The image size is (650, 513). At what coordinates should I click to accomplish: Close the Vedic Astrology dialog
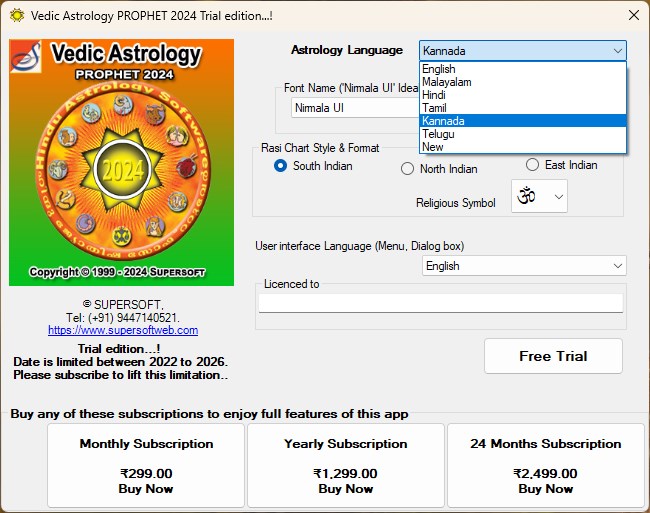633,16
